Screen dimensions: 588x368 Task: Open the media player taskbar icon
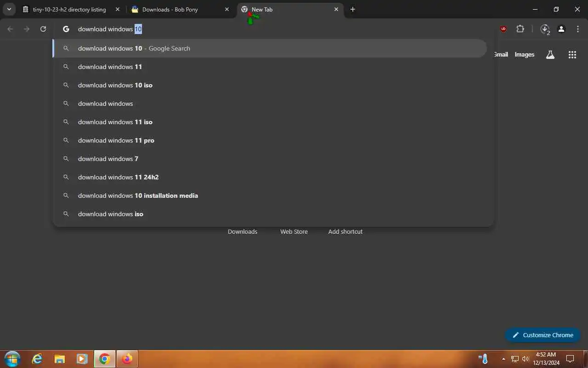(x=82, y=359)
